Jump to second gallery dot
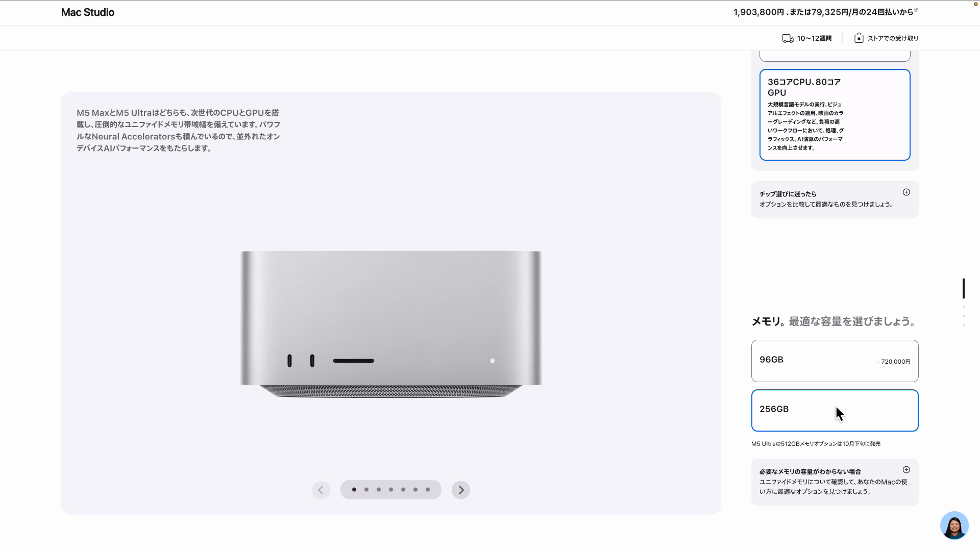Viewport: 980px width, 551px height. [366, 490]
